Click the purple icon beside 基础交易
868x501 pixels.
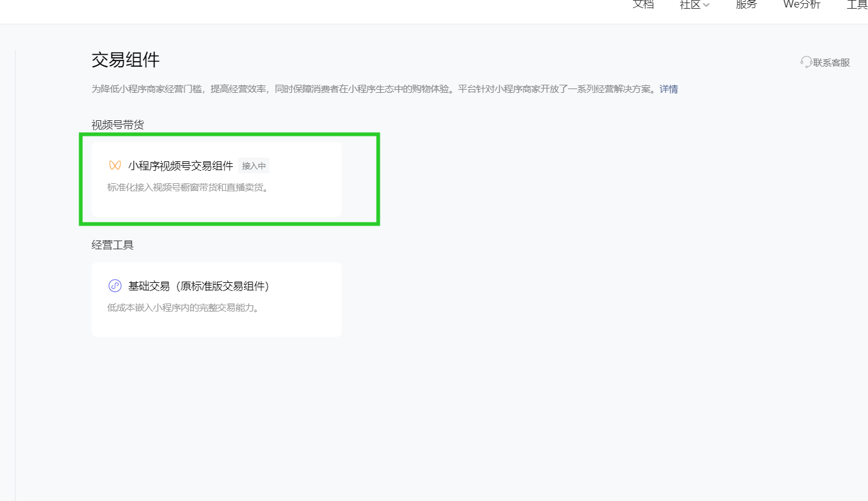115,286
